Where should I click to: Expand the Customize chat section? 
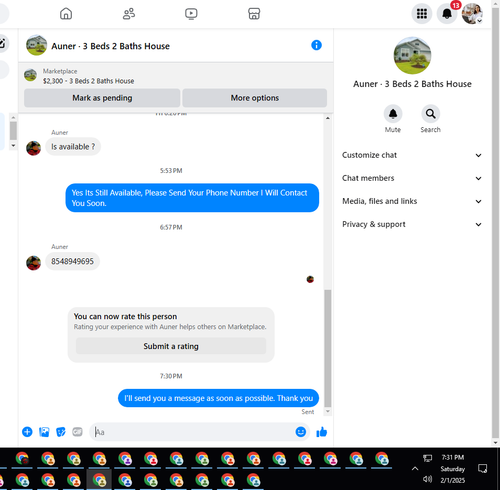point(412,155)
